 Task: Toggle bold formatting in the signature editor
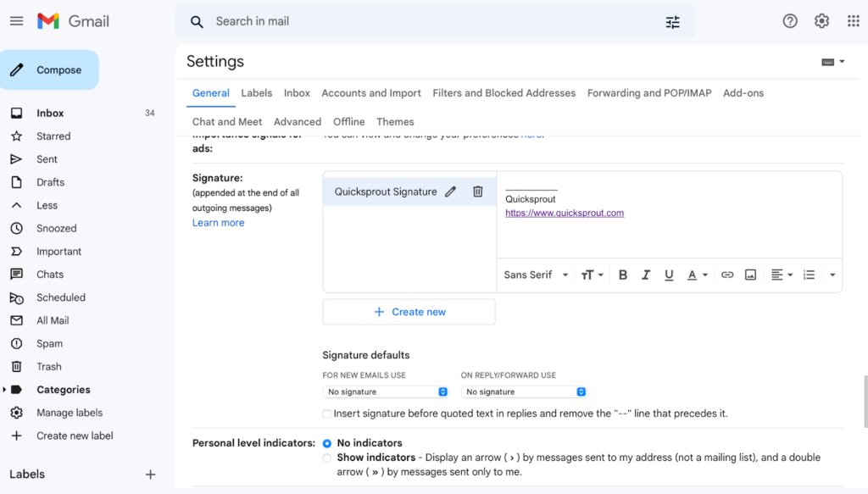(x=623, y=275)
